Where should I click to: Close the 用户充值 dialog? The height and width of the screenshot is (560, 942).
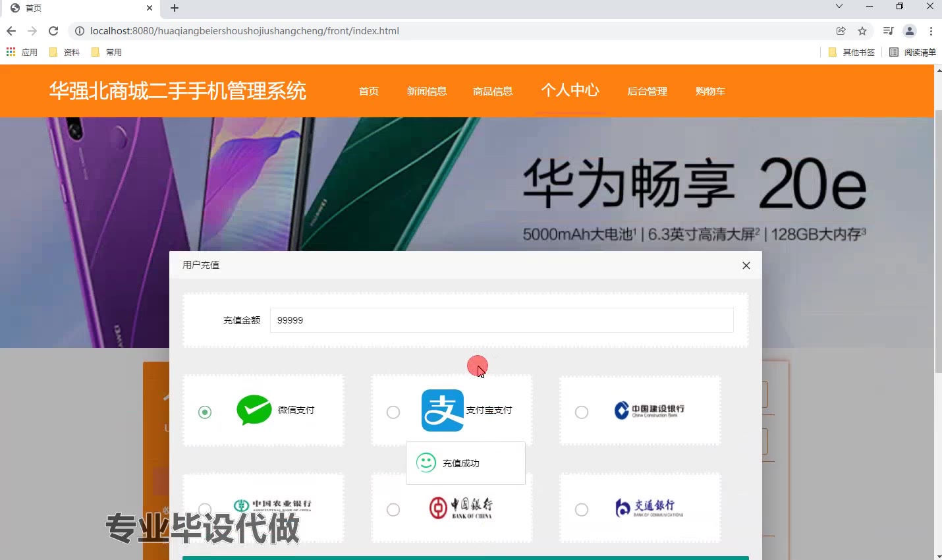pos(746,266)
